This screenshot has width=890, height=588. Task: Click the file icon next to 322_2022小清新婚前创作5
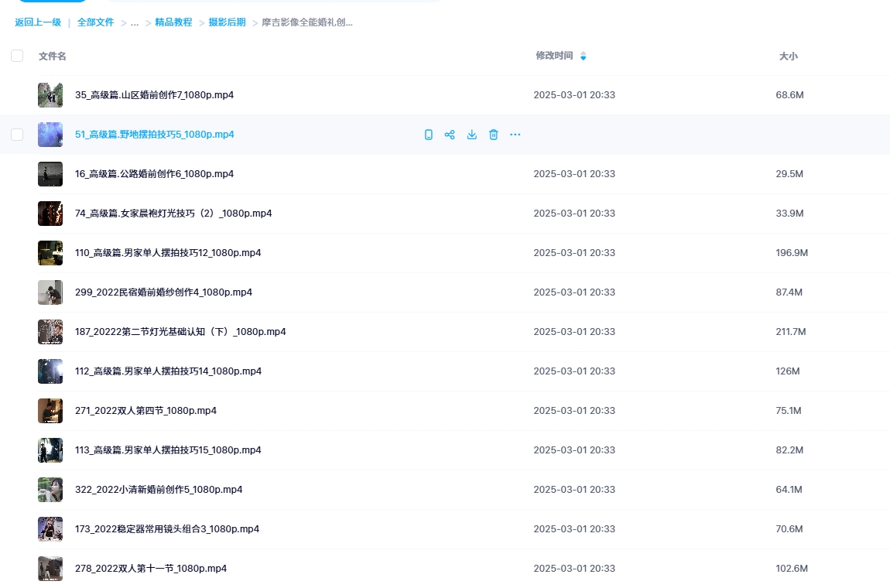[x=50, y=490]
